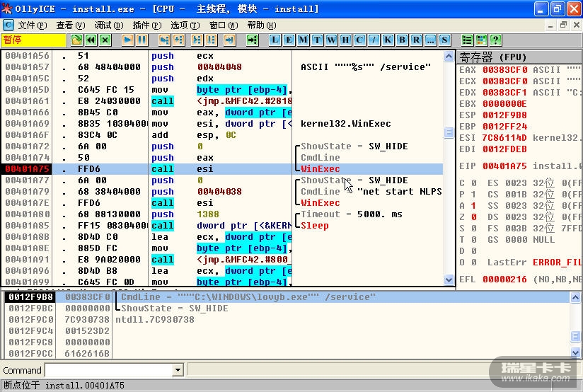Show Breakpoints window with B button
583x392 pixels.
tap(402, 40)
